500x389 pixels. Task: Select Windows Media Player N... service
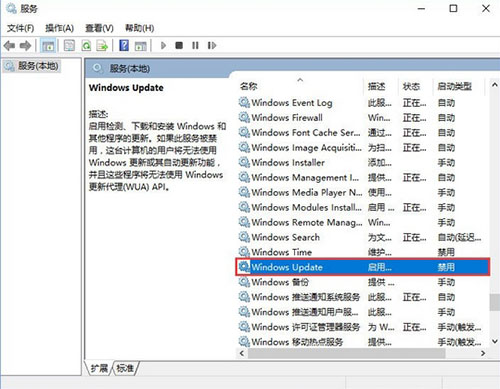362,192
